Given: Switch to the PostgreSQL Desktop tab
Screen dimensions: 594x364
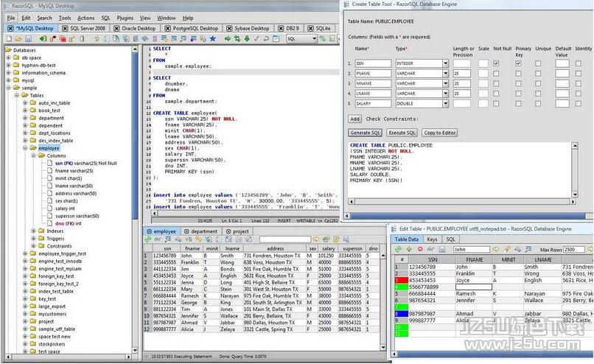Looking at the screenshot, I should pyautogui.click(x=192, y=29).
